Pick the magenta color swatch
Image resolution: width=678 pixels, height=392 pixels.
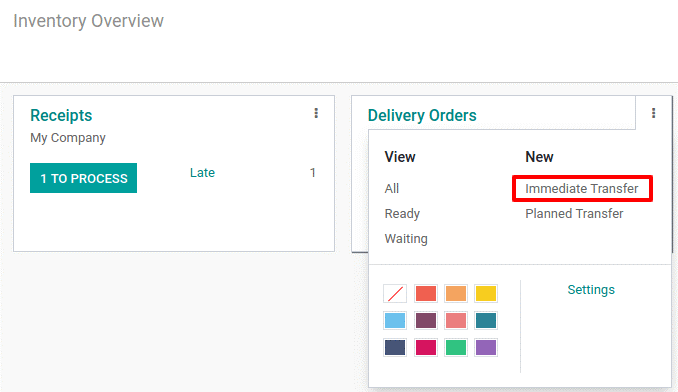pyautogui.click(x=425, y=347)
